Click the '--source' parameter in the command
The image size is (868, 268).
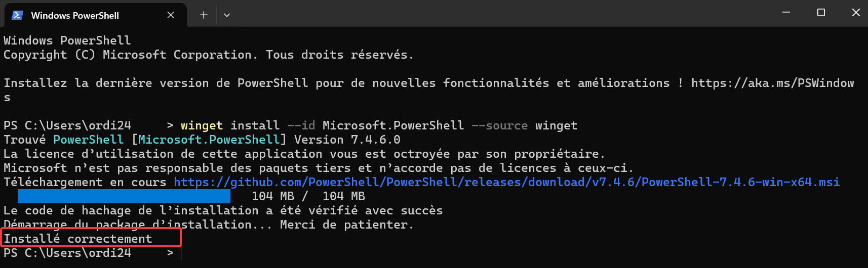pyautogui.click(x=499, y=125)
